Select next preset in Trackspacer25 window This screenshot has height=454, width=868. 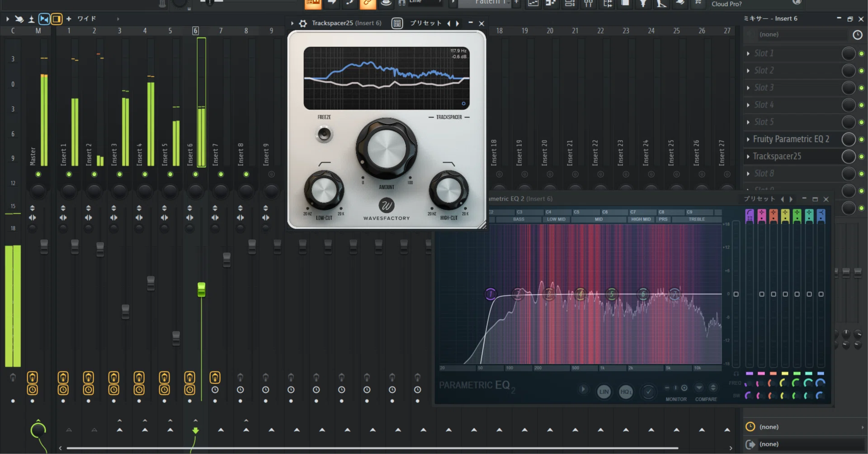click(458, 23)
